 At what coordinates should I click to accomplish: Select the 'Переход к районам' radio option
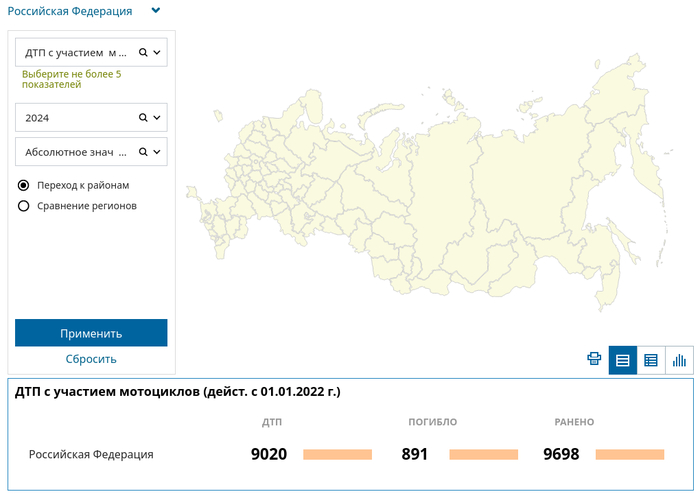point(24,185)
